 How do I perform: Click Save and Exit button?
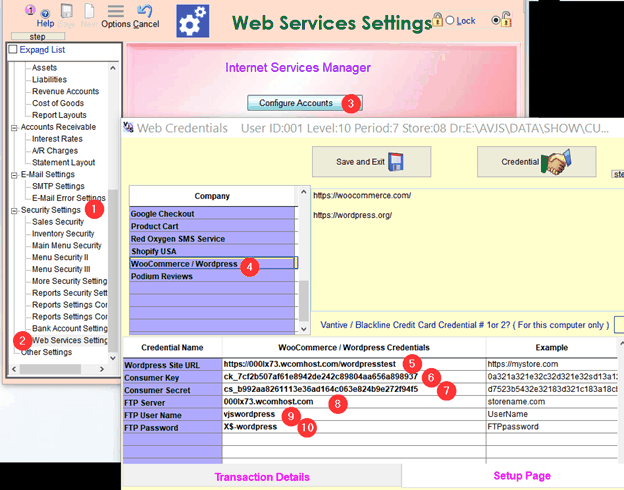pos(371,162)
